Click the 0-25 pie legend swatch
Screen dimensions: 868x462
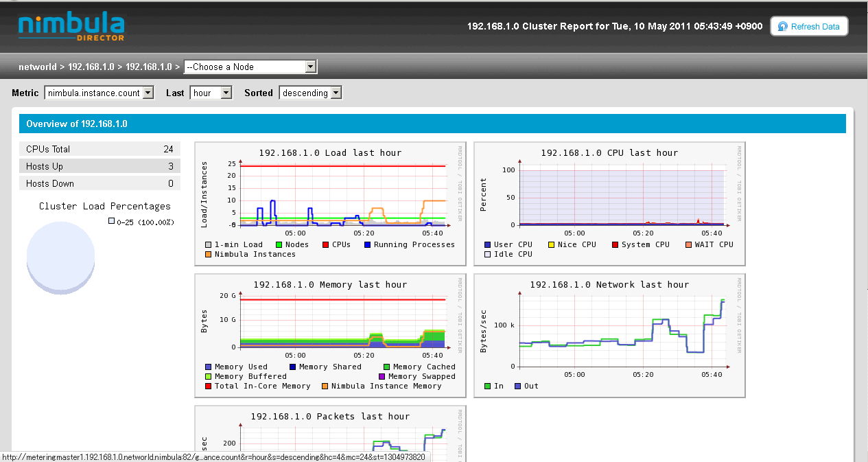[x=112, y=222]
